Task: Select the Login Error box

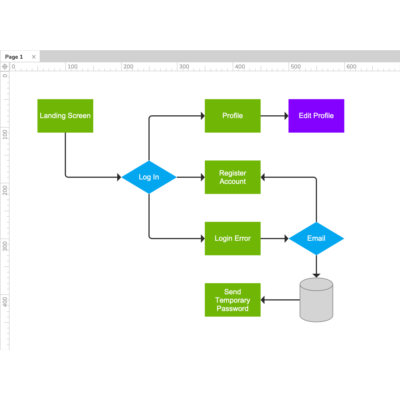Action: pos(233,238)
